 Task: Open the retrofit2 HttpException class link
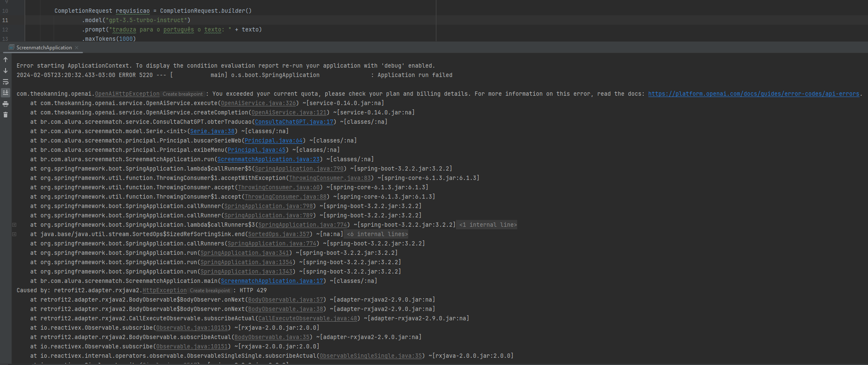165,290
